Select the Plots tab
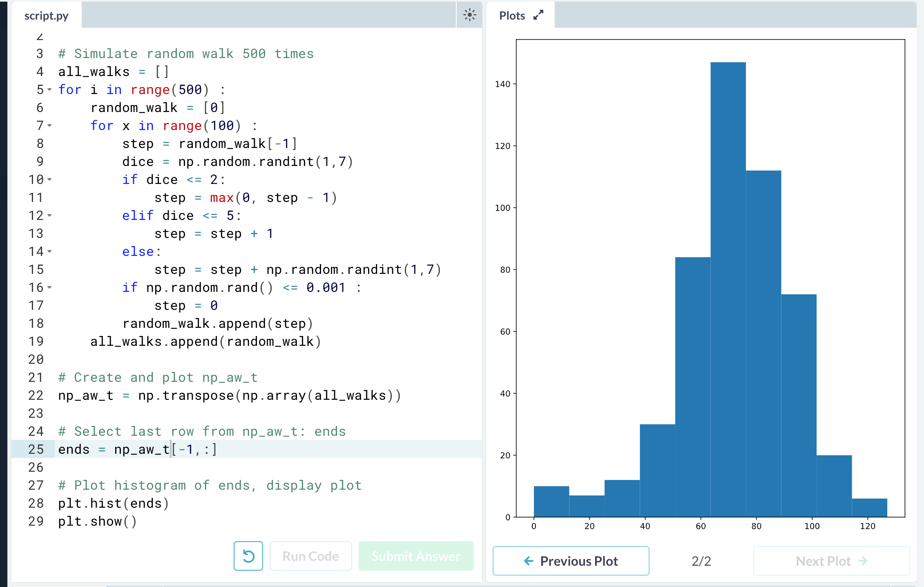 [x=512, y=16]
